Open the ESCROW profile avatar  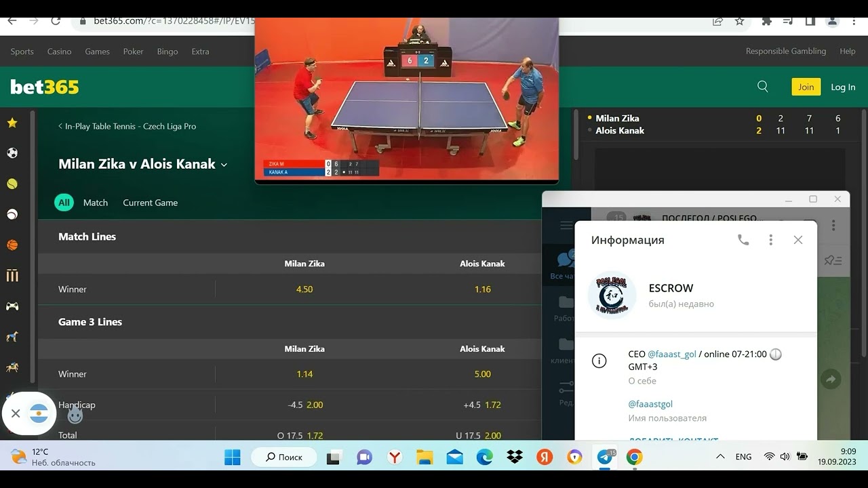[x=612, y=295]
